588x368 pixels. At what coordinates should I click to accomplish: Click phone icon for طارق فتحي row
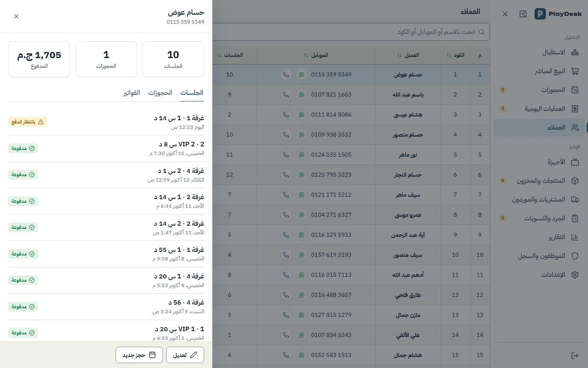pos(286,295)
